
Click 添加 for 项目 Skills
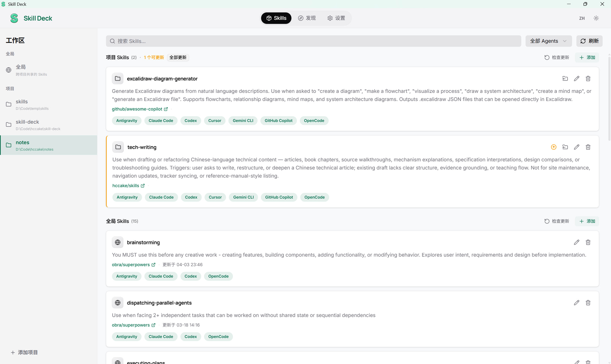pos(587,58)
